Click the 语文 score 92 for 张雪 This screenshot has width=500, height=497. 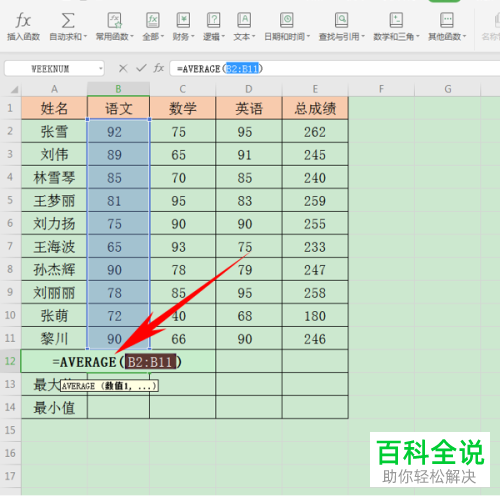tap(118, 131)
